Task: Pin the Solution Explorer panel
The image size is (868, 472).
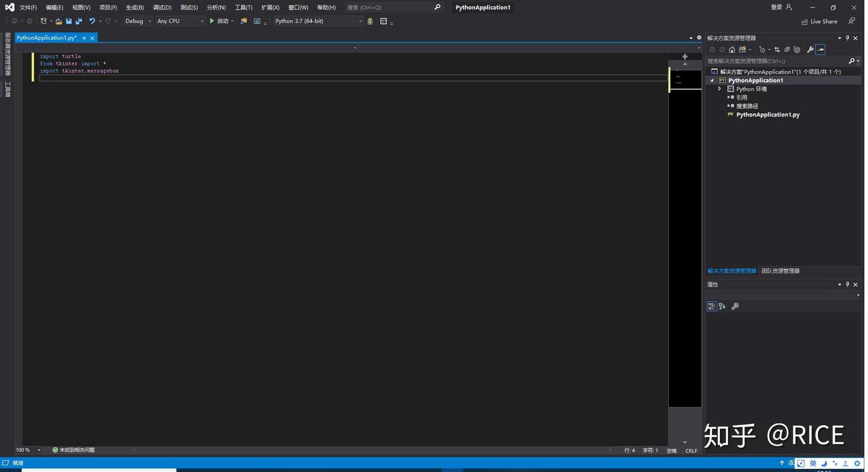Action: click(848, 37)
